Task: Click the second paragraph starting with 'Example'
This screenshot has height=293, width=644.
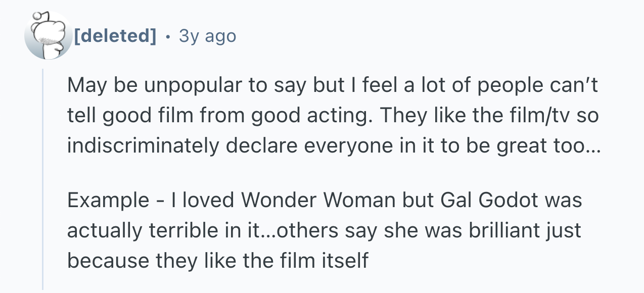Action: [x=324, y=230]
